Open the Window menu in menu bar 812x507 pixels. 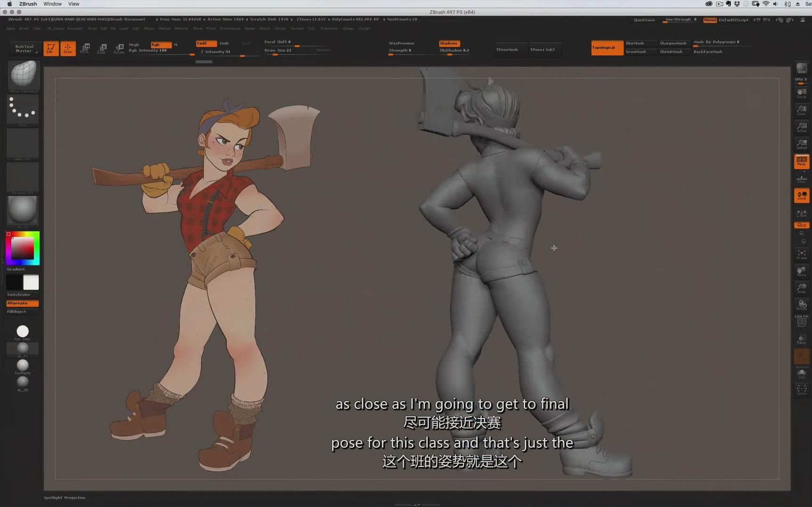[x=52, y=4]
